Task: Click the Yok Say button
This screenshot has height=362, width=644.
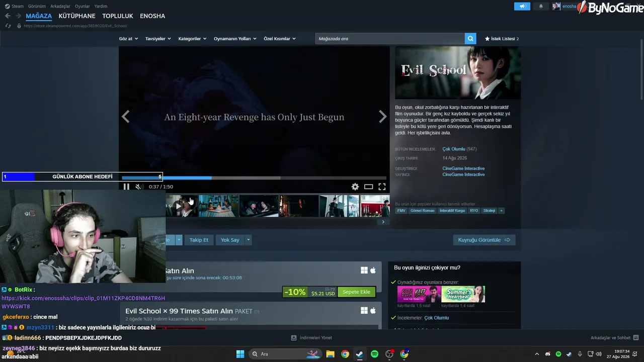Action: pos(230,240)
